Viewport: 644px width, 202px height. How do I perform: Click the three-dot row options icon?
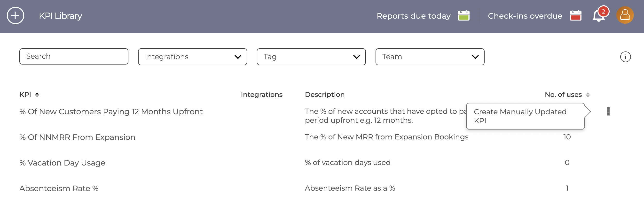click(608, 111)
